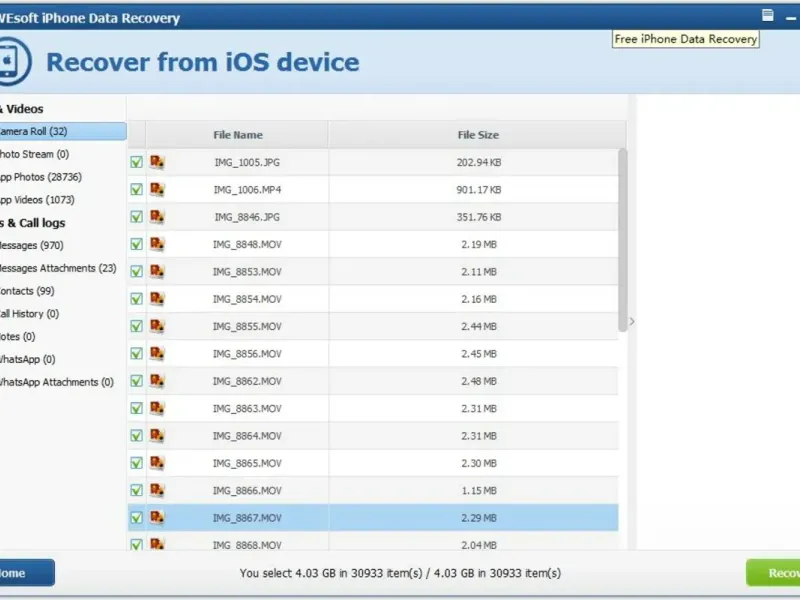This screenshot has width=800, height=600.
Task: Uncheck the IMG_1005.JPG checkbox
Action: 136,162
